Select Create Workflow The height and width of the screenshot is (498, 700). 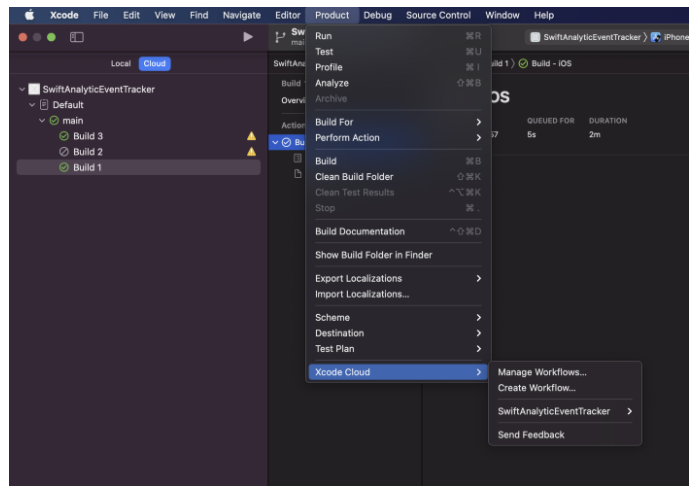tap(565, 388)
